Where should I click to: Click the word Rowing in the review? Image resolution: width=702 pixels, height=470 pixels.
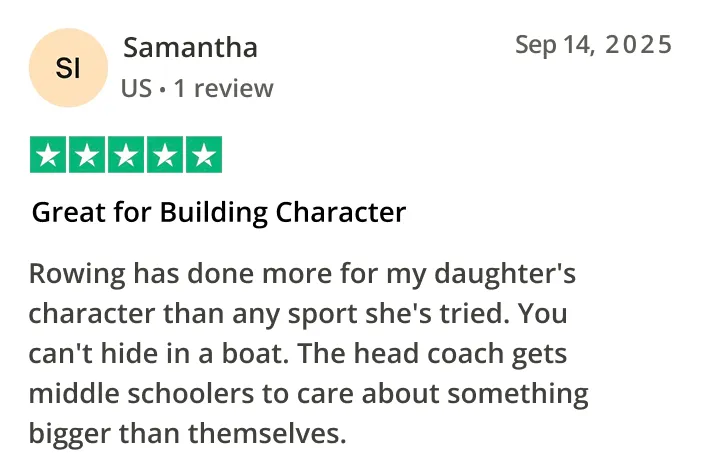point(77,275)
